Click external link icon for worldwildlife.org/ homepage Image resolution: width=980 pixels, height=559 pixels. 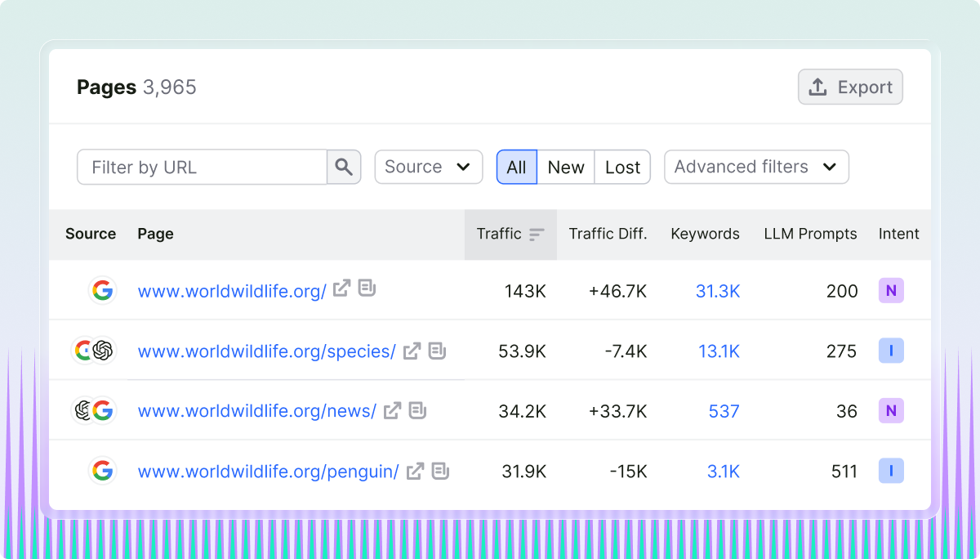tap(341, 288)
